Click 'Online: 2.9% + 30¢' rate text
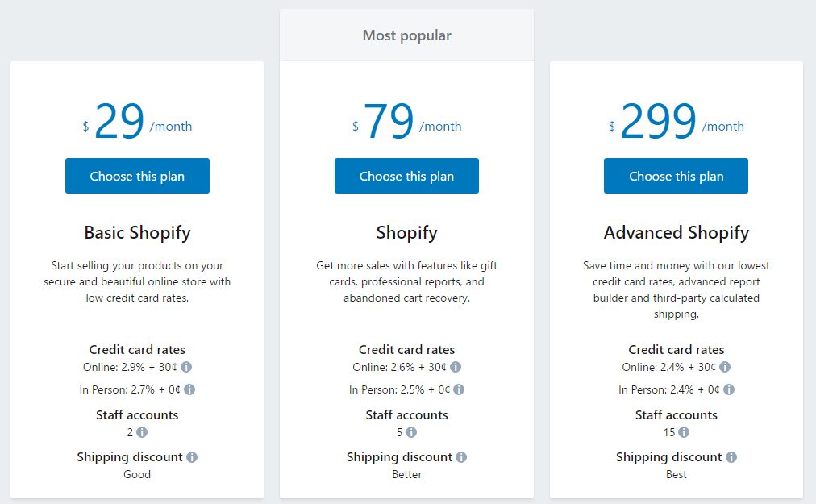816x504 pixels. click(130, 367)
